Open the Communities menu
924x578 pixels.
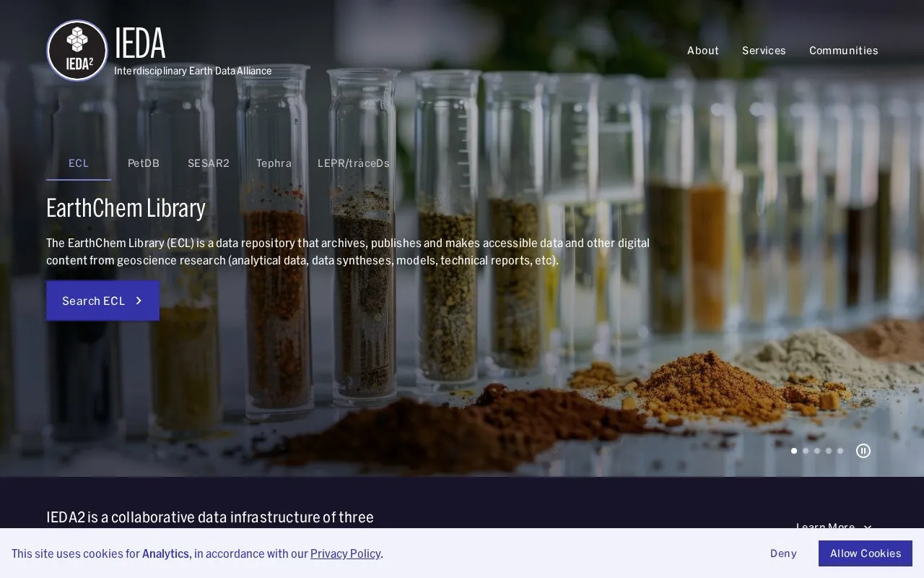point(844,51)
